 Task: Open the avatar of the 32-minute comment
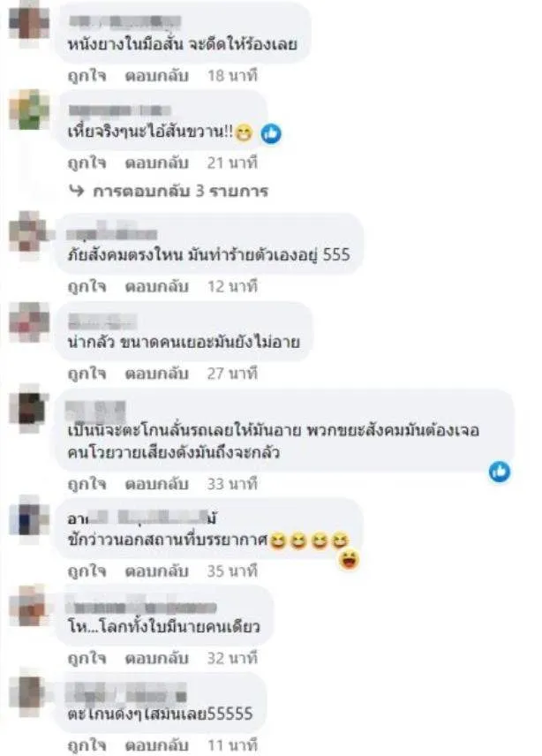pos(29,605)
